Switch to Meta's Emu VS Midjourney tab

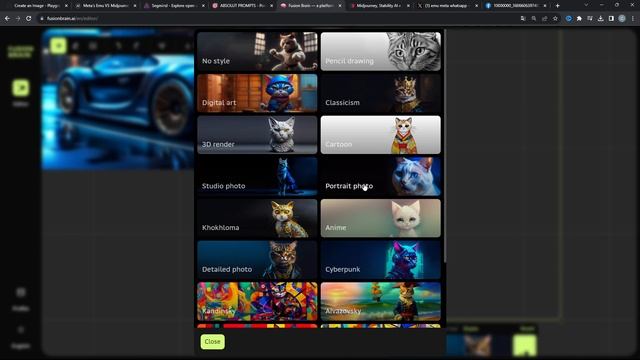105,6
